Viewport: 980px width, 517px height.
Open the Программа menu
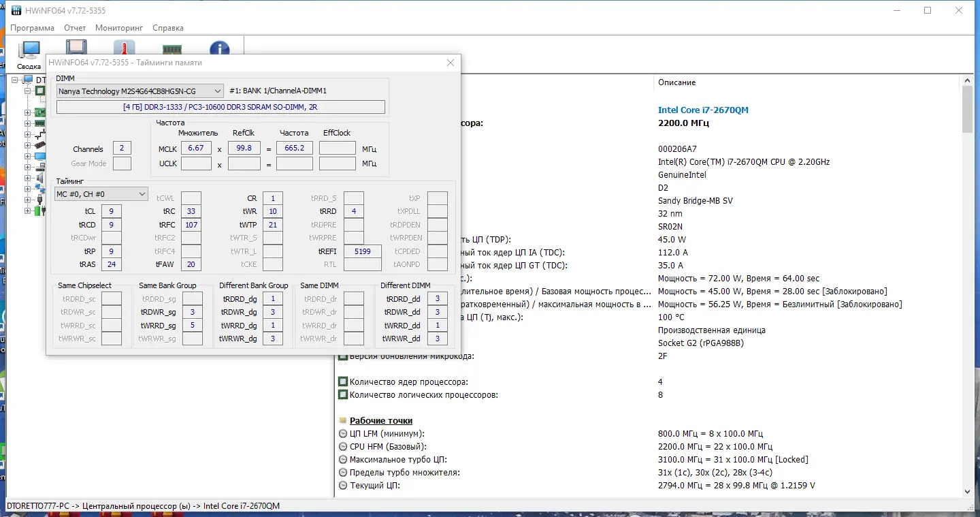coord(33,28)
